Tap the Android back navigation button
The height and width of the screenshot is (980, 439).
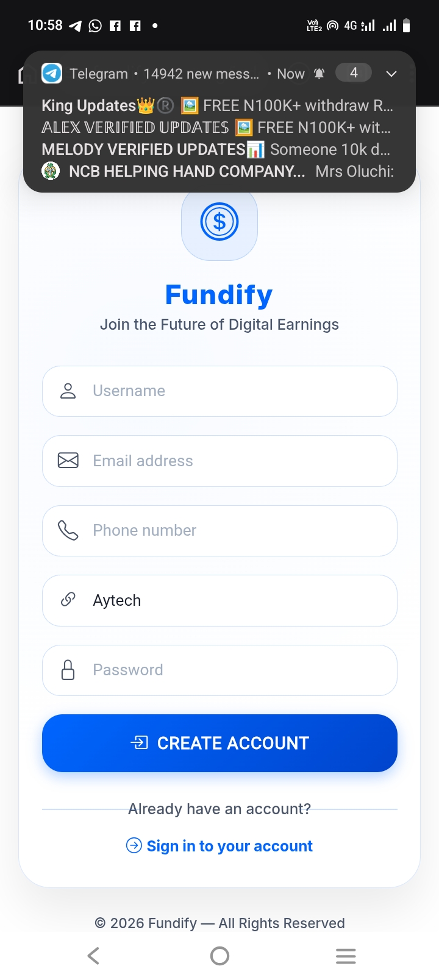click(x=93, y=956)
